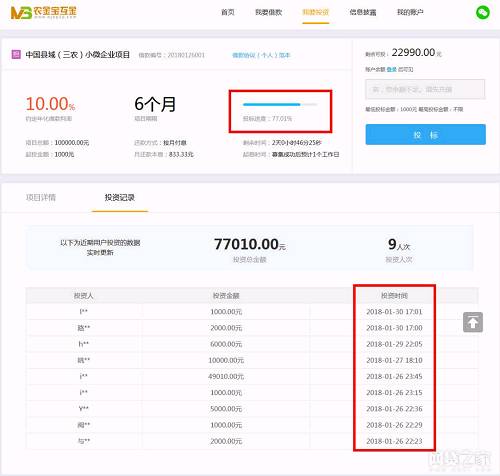Click the 农金宝互金 site logo
Viewport: 500px width, 476px height.
point(43,12)
